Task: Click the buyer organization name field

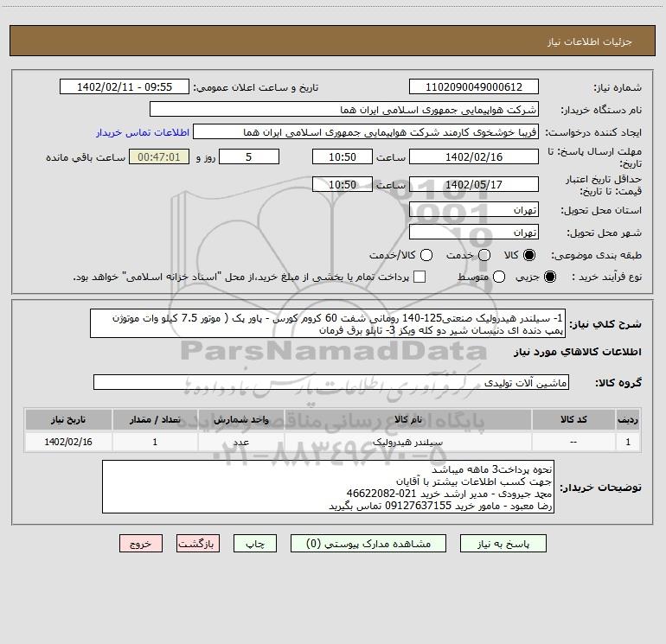Action: coord(344,110)
